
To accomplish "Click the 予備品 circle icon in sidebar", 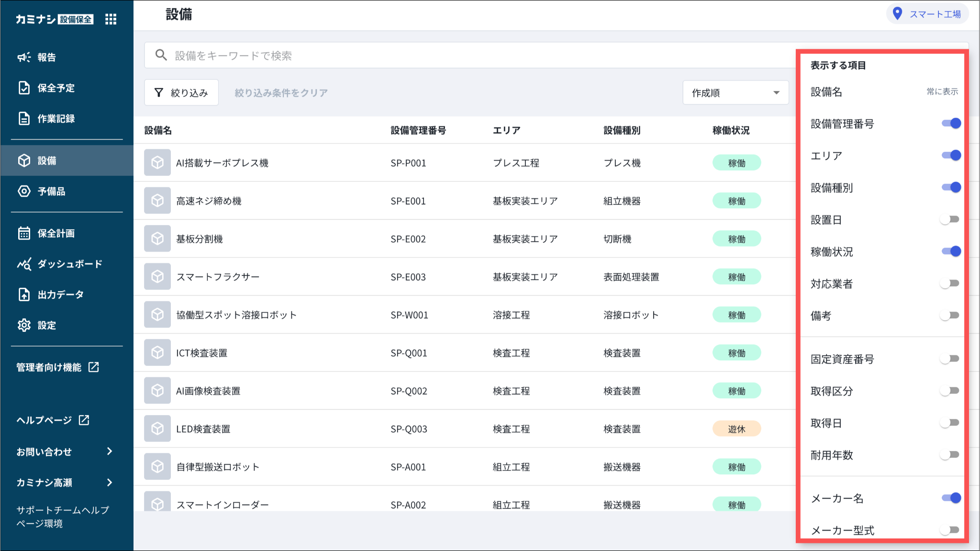I will (x=24, y=191).
